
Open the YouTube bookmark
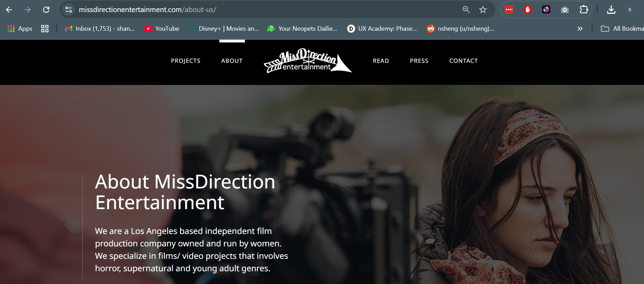(x=162, y=29)
